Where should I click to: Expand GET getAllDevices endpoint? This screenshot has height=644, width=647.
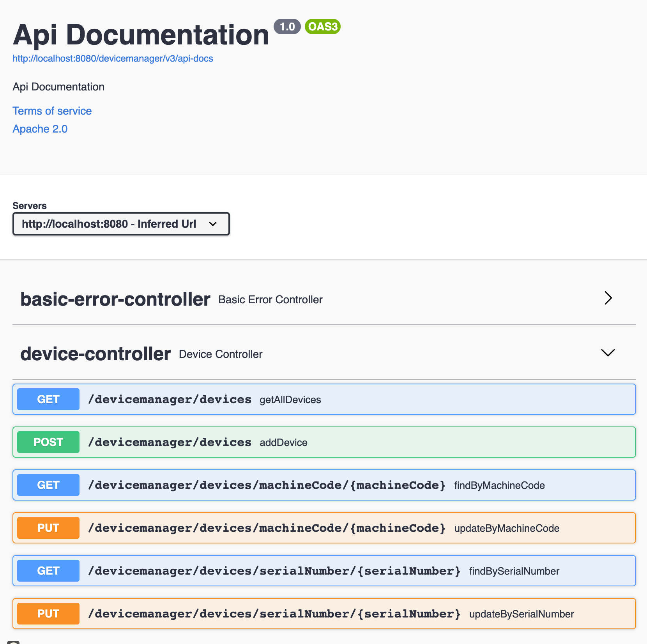point(324,399)
